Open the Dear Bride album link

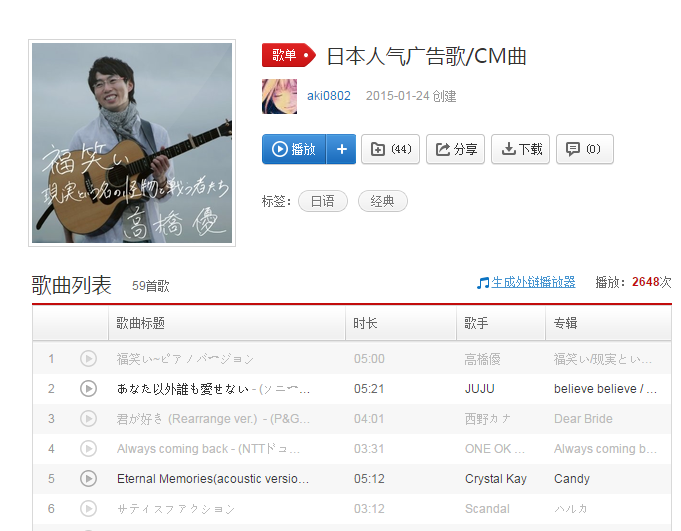pos(583,419)
